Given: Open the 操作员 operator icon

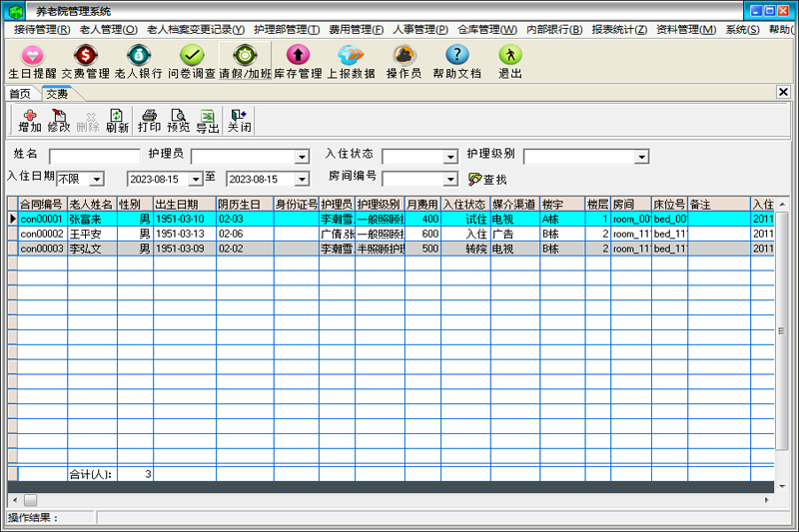Looking at the screenshot, I should click(x=404, y=62).
